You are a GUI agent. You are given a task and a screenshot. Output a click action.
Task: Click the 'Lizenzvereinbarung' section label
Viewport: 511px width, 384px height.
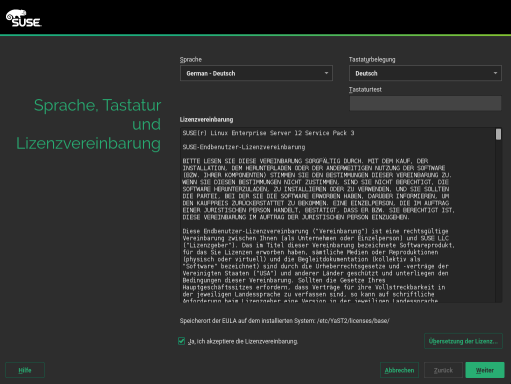click(206, 119)
